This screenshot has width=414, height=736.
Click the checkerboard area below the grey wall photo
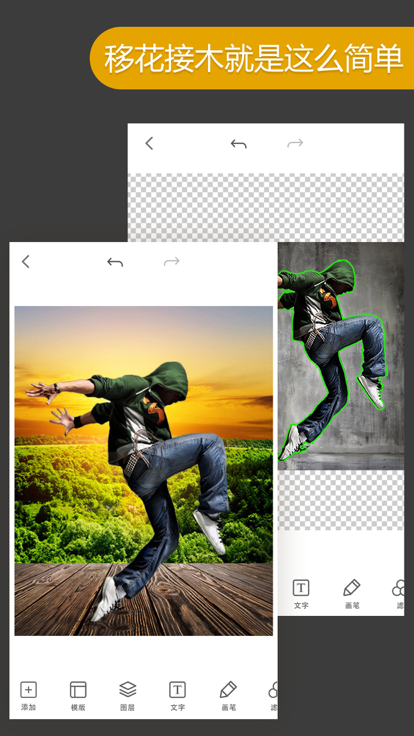pos(341,499)
